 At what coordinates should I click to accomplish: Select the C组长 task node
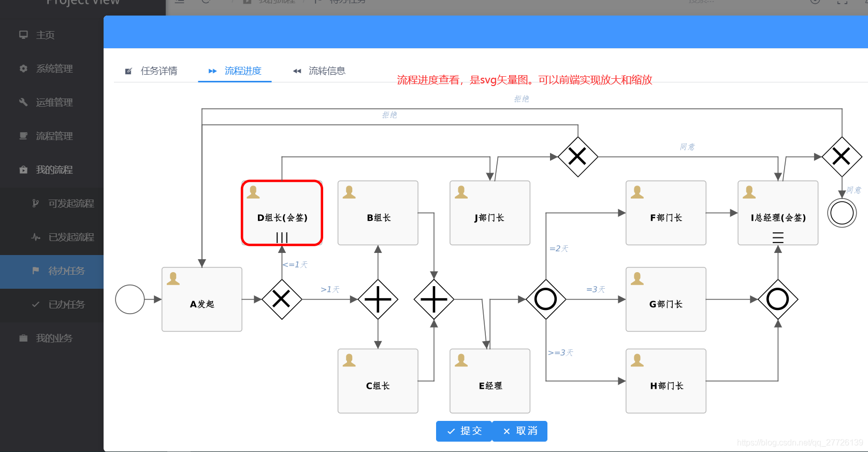click(378, 381)
